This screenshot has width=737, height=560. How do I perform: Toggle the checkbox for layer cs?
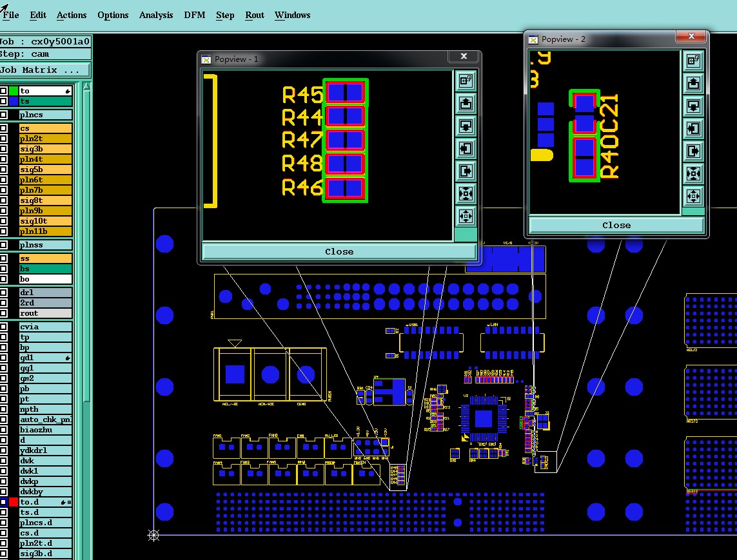[x=3, y=128]
